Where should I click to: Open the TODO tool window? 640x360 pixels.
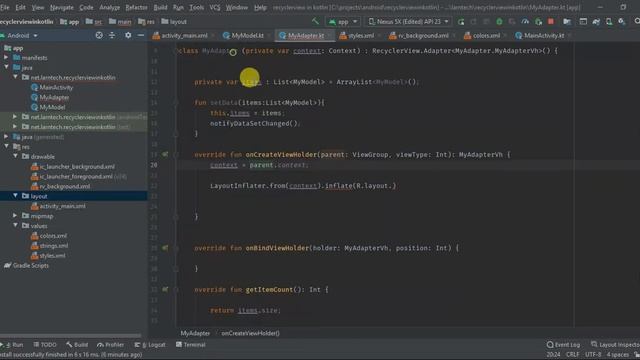pos(45,345)
